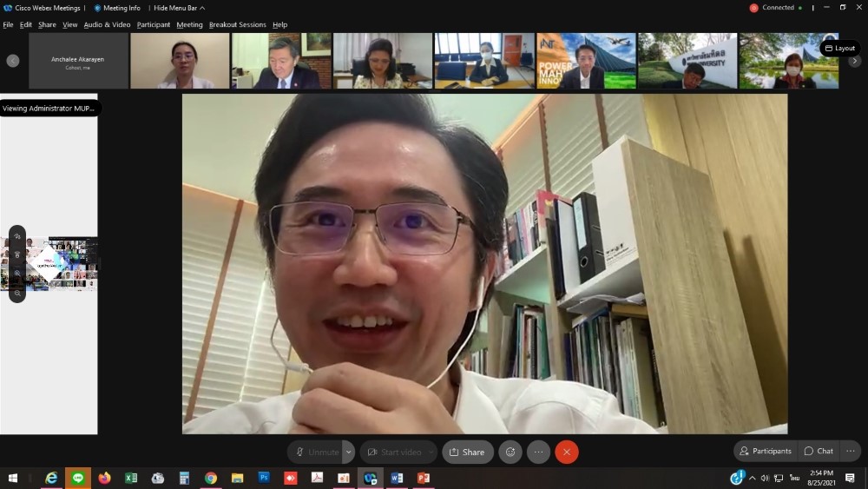Open Excel from the Windows taskbar

(x=131, y=478)
